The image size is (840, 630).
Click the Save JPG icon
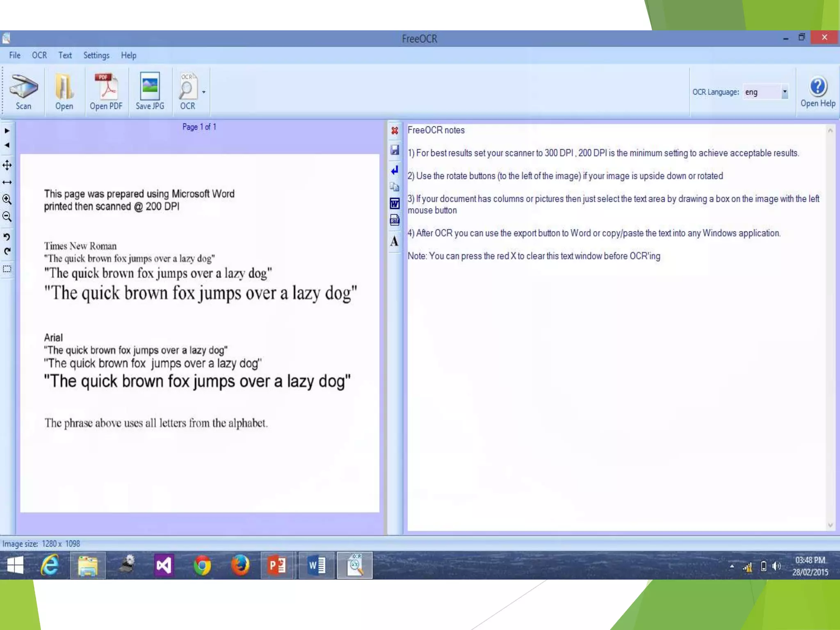point(150,91)
